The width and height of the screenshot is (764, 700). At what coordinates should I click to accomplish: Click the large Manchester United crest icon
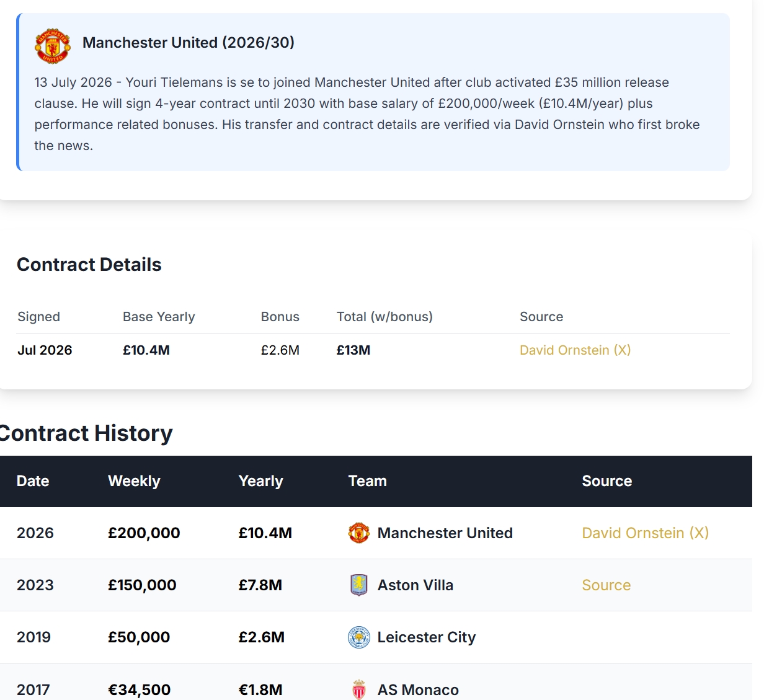click(53, 46)
